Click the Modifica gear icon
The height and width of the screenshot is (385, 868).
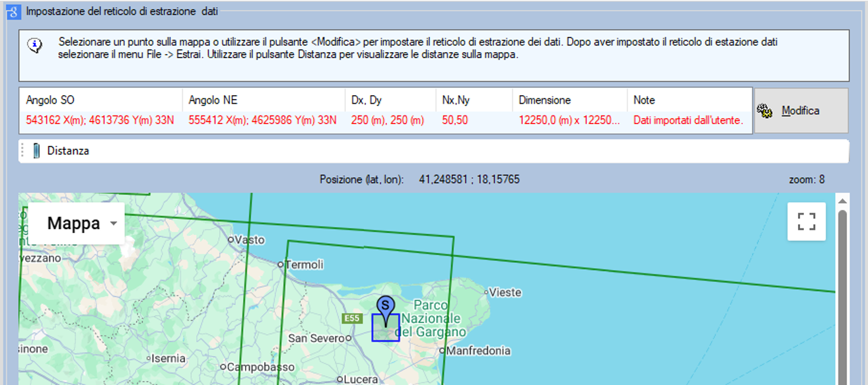(x=765, y=111)
